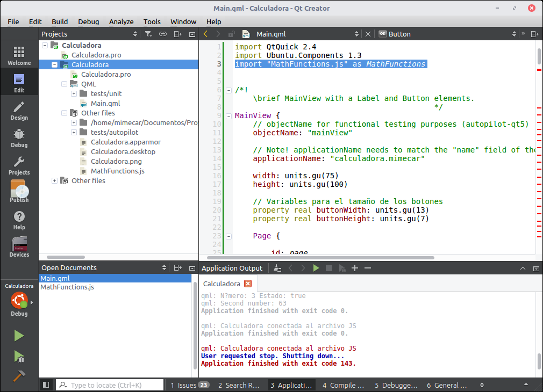Screen dimensions: 543x392
Task: Collapse the top Calculadora project node
Action: click(45, 45)
